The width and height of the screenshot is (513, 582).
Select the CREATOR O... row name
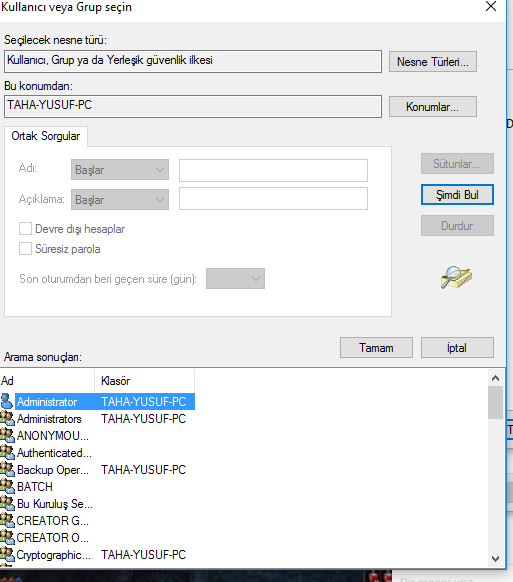click(x=53, y=538)
